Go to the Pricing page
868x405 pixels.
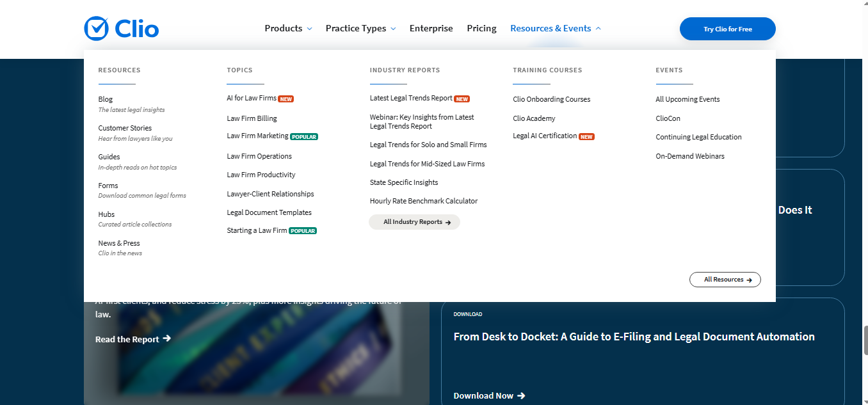(x=481, y=29)
